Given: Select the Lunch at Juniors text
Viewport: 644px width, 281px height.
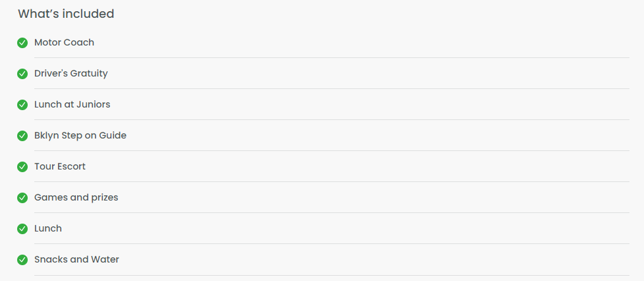Looking at the screenshot, I should (x=73, y=104).
